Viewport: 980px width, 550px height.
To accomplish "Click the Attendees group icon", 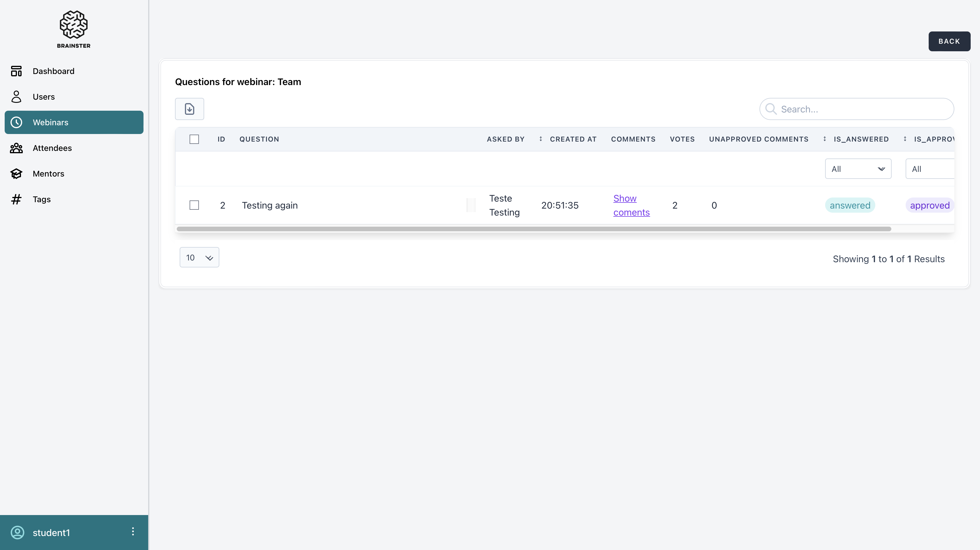I will click(x=16, y=148).
